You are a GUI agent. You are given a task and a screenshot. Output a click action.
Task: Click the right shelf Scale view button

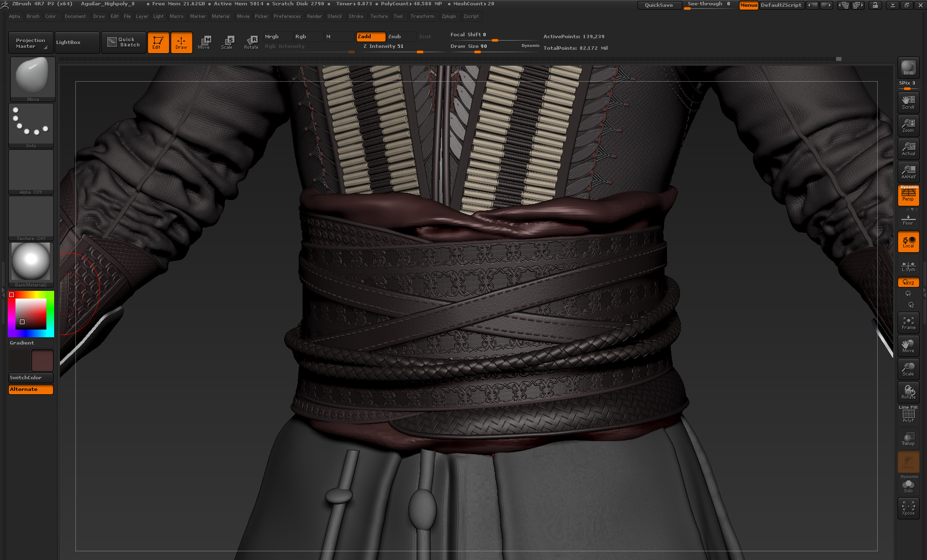[908, 369]
